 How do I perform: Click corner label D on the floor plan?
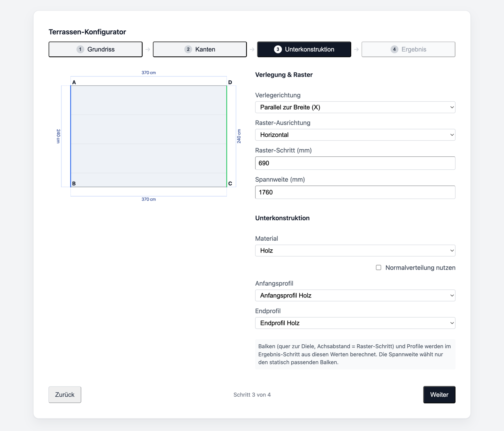[x=230, y=82]
